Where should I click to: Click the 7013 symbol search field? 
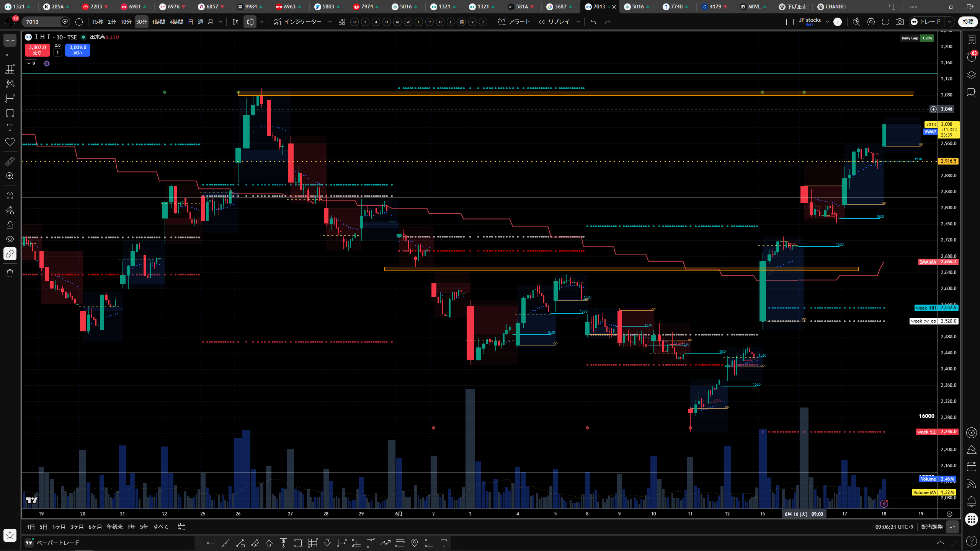point(42,22)
